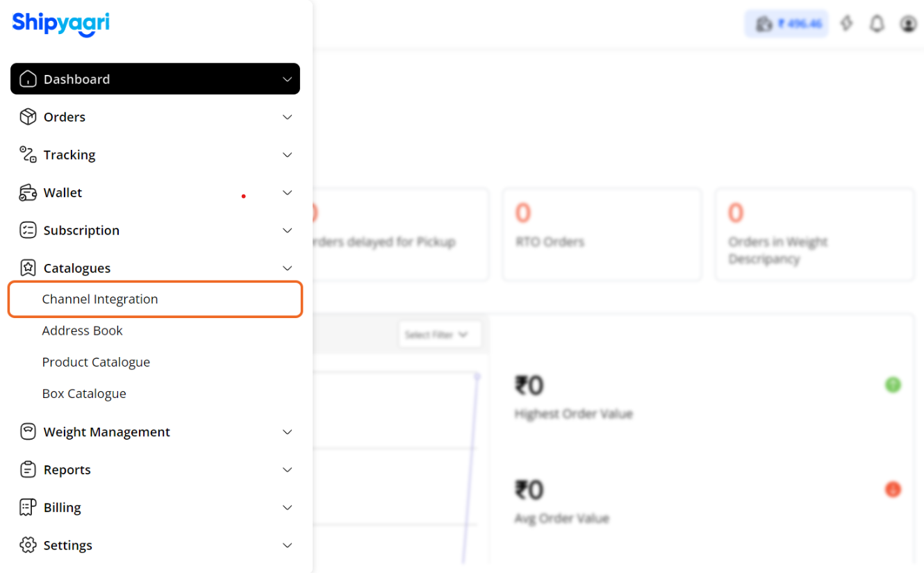Expand the Orders menu chevron

pos(287,117)
